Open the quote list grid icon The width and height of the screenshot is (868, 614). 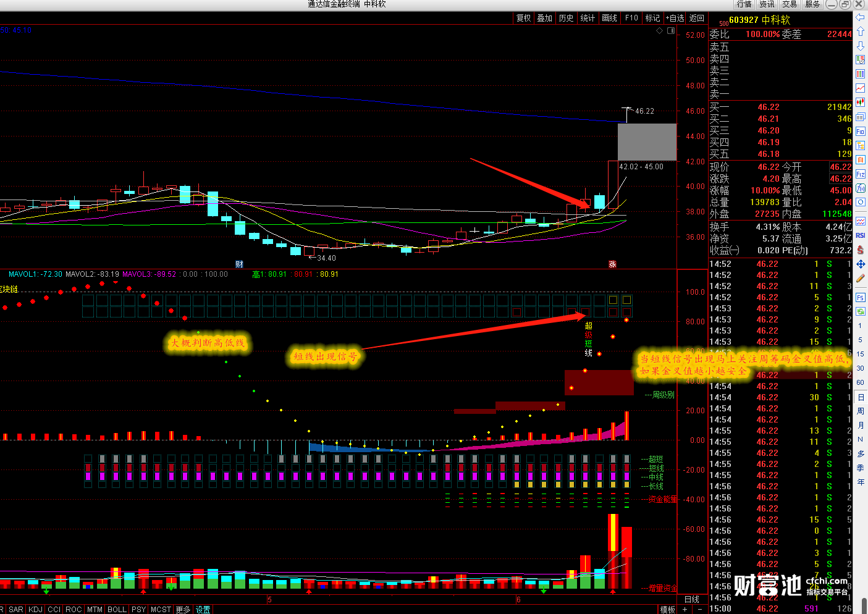(860, 74)
